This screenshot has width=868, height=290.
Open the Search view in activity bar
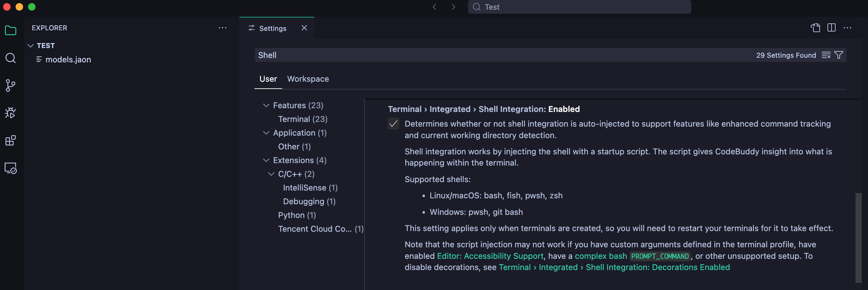point(11,58)
